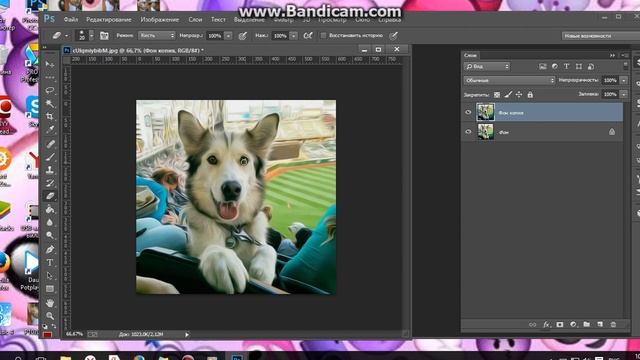
Task: Open layer fill Заливка slider arrow
Action: pos(624,94)
